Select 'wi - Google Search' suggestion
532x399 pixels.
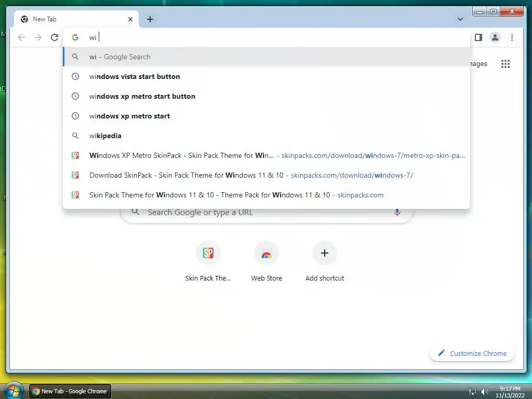pyautogui.click(x=267, y=57)
